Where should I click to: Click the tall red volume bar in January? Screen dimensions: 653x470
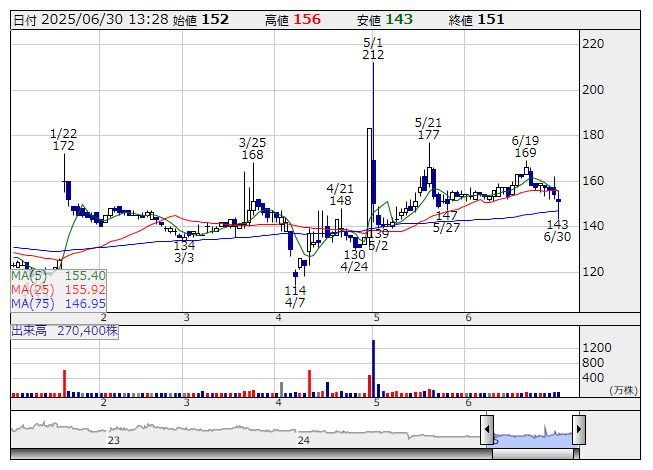click(65, 383)
